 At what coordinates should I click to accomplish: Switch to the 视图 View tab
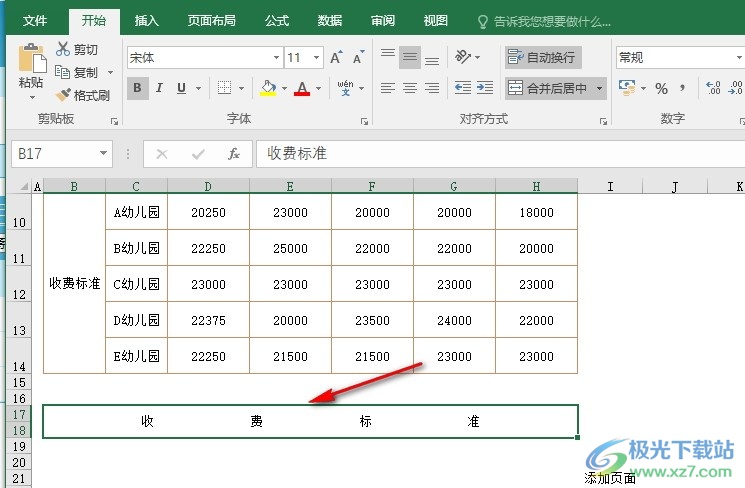(x=436, y=21)
